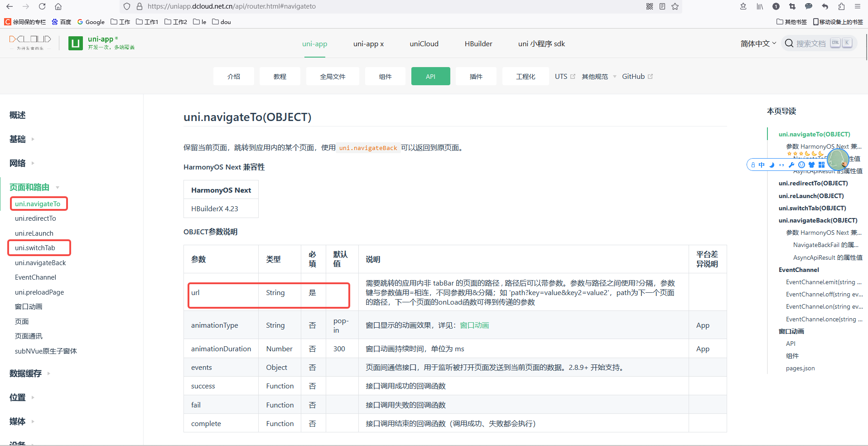Open the UTS external link

tap(565, 77)
